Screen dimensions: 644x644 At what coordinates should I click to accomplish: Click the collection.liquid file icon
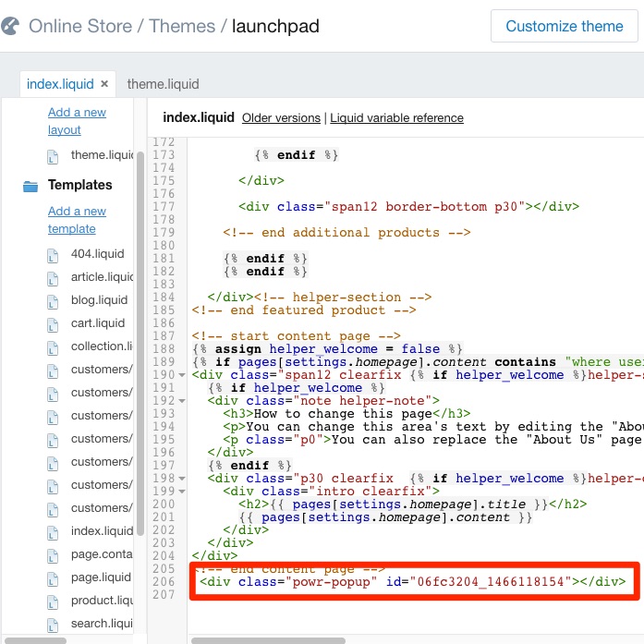coord(52,348)
